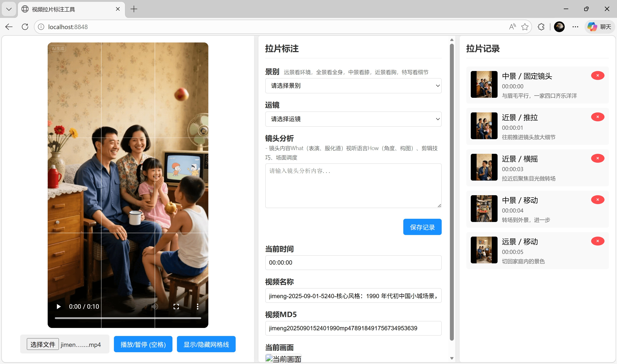View site information icon in address bar
Viewport: 617px width, 364px height.
click(41, 27)
